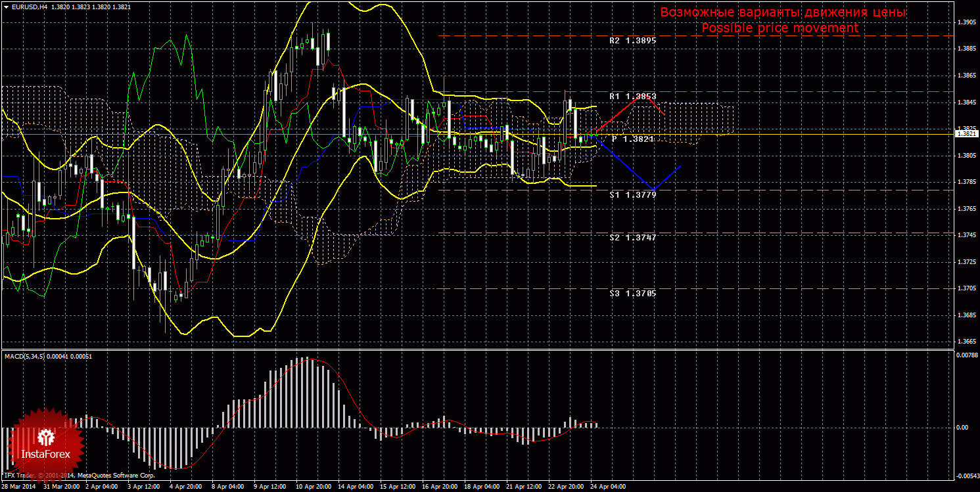Viewport: 980px width, 492px height.
Task: Click the S3 1.3705 support label
Action: coord(632,294)
